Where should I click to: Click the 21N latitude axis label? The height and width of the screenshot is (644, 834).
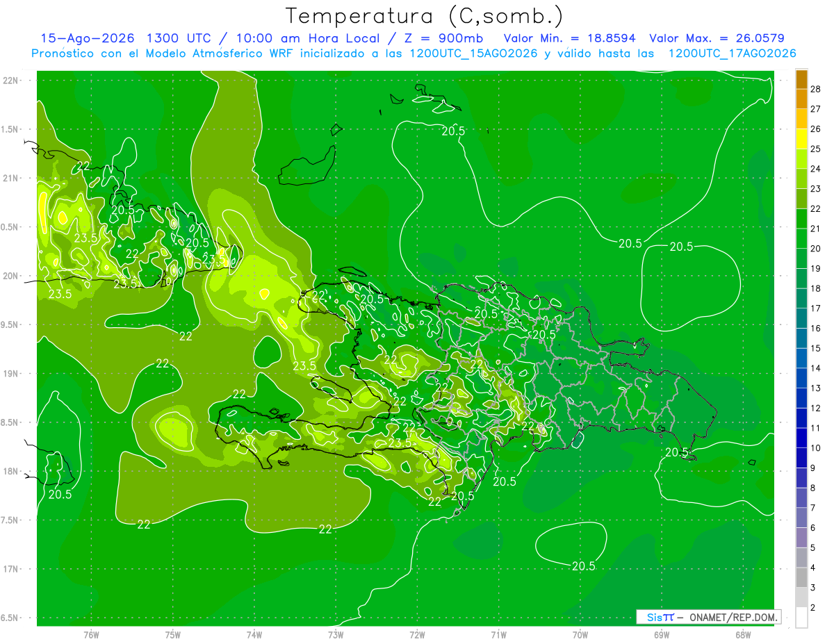pyautogui.click(x=10, y=178)
